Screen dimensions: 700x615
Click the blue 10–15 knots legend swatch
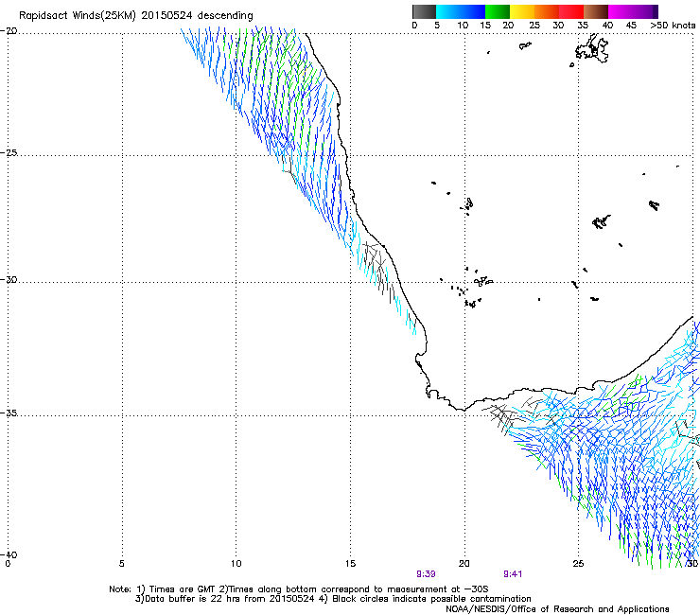click(473, 11)
